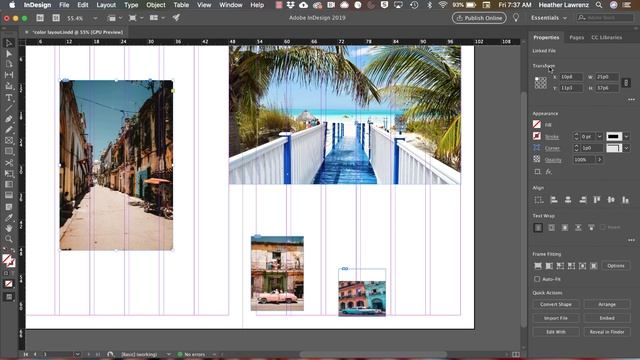This screenshot has width=640, height=360.
Task: Click Center content fitting icon
Action: 582,266
